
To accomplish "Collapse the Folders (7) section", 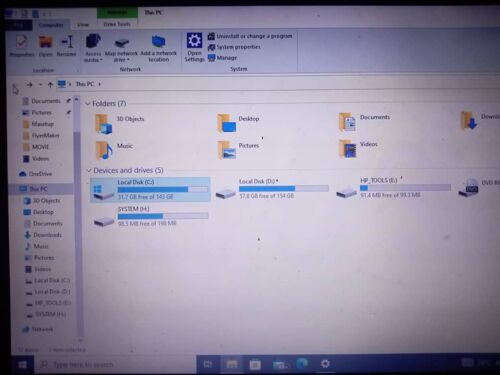I will pos(88,104).
